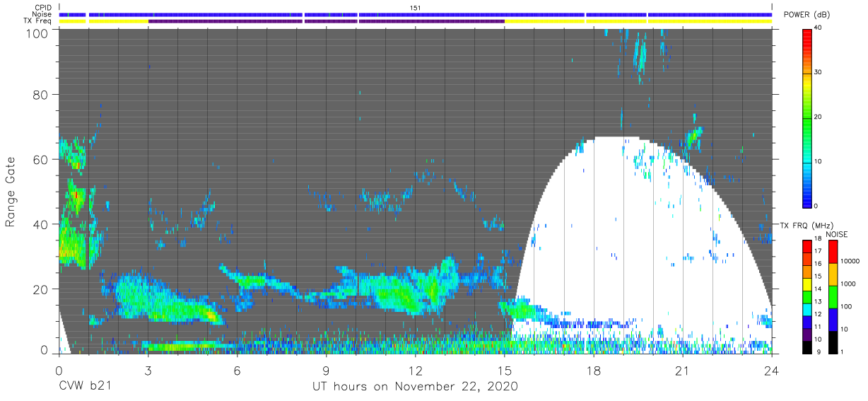Click the 40 tick on Range Gate axis
The width and height of the screenshot is (868, 401).
[x=42, y=223]
